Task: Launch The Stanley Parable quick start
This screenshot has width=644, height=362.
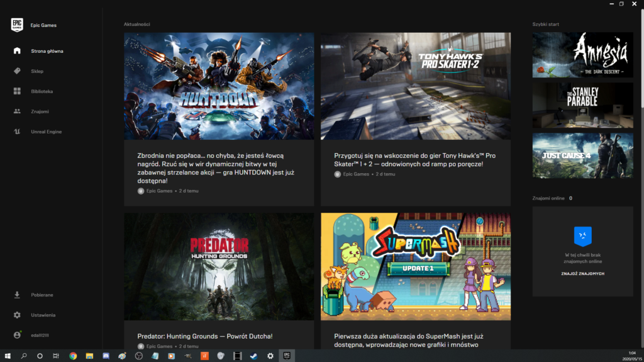Action: [x=582, y=105]
